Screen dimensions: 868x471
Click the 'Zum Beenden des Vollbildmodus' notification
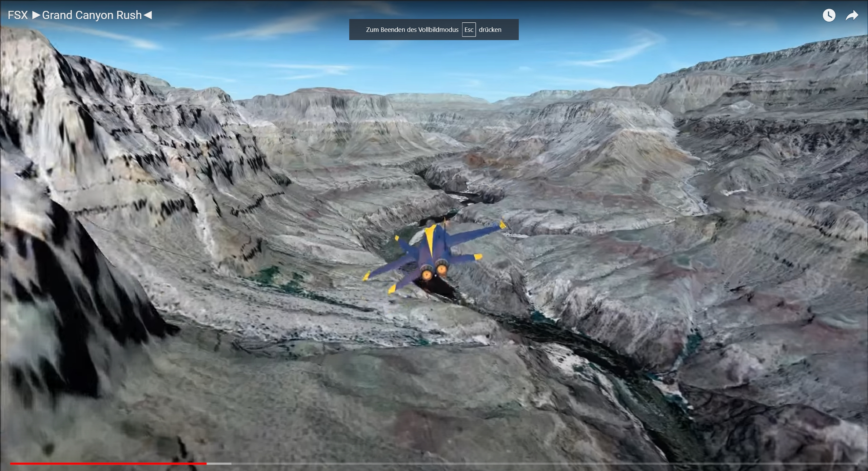pos(412,29)
